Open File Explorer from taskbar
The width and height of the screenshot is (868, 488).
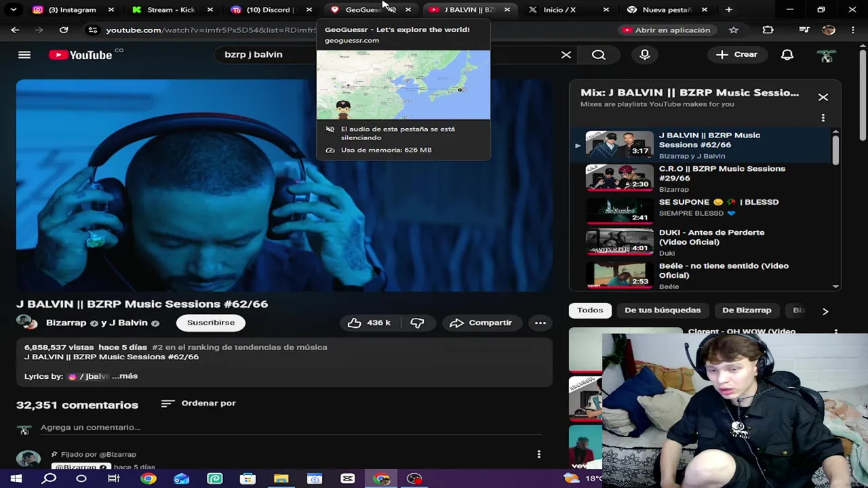(281, 479)
